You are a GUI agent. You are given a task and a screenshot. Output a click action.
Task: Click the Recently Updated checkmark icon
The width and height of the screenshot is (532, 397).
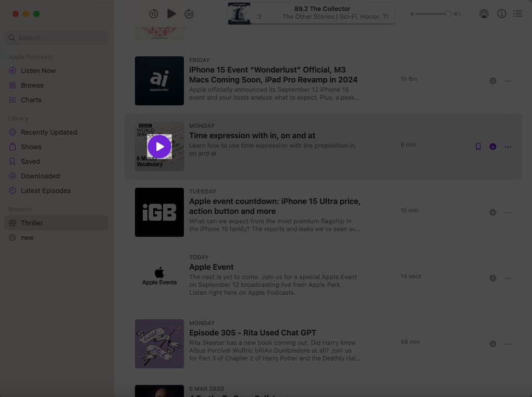13,132
